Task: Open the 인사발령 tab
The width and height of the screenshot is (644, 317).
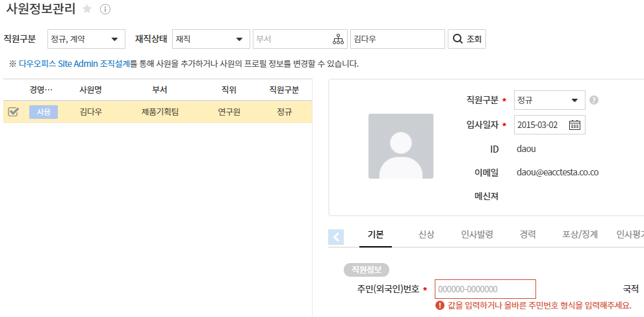Action: point(477,235)
